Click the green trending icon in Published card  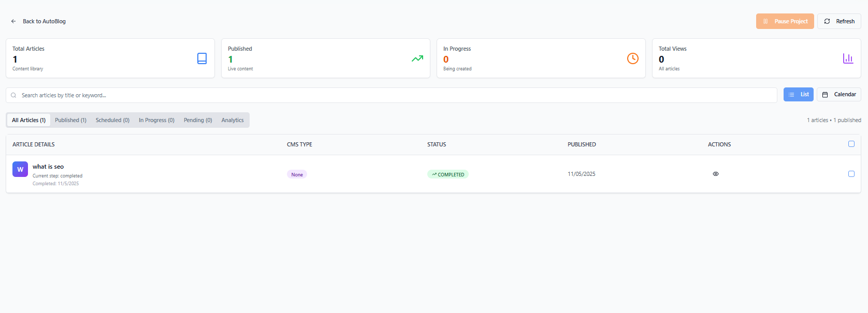pyautogui.click(x=417, y=58)
